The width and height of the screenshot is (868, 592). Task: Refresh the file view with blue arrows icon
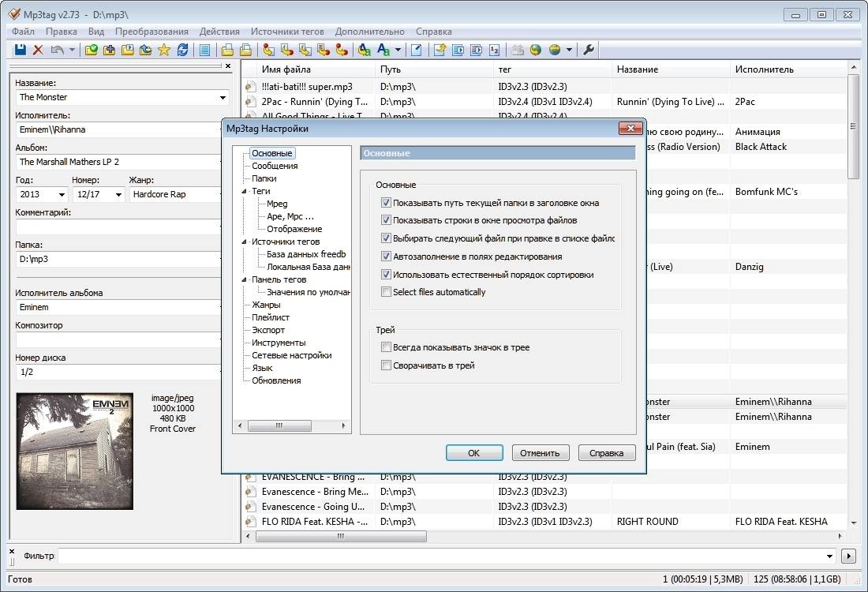tap(182, 50)
